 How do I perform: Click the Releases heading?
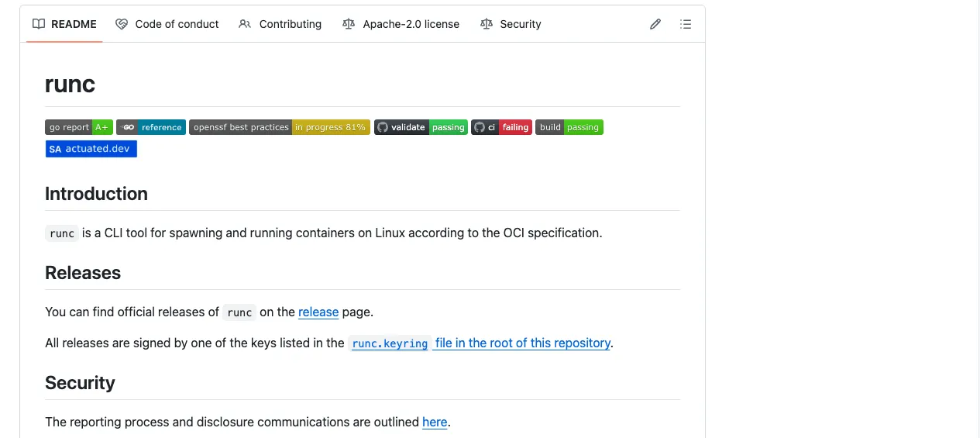click(83, 273)
